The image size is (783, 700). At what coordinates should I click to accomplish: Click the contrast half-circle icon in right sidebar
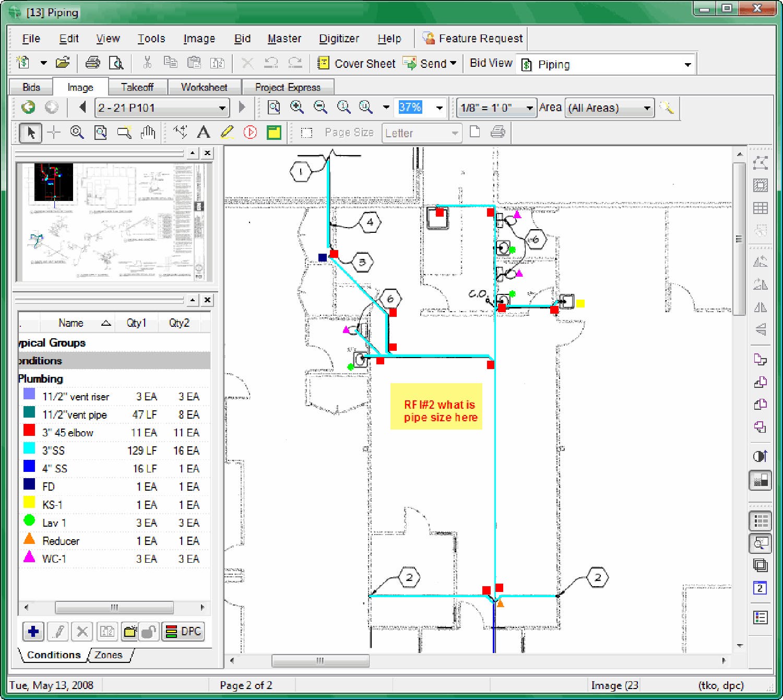pyautogui.click(x=761, y=456)
